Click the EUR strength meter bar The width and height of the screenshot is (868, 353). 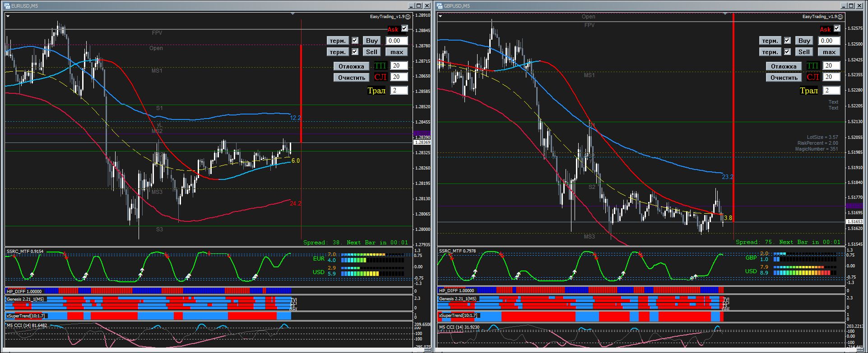click(x=372, y=257)
